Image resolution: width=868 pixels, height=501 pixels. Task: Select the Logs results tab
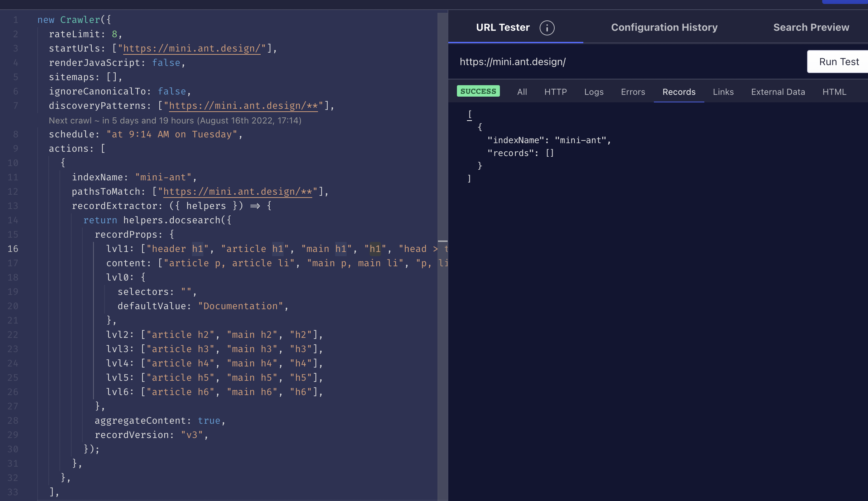click(x=594, y=92)
